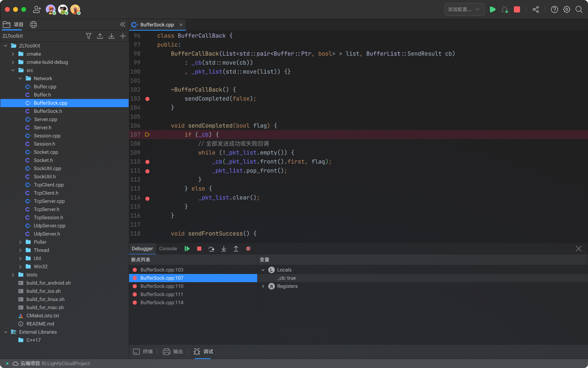
Task: Collapse the sidebar with double chevron icon
Action: (x=122, y=24)
